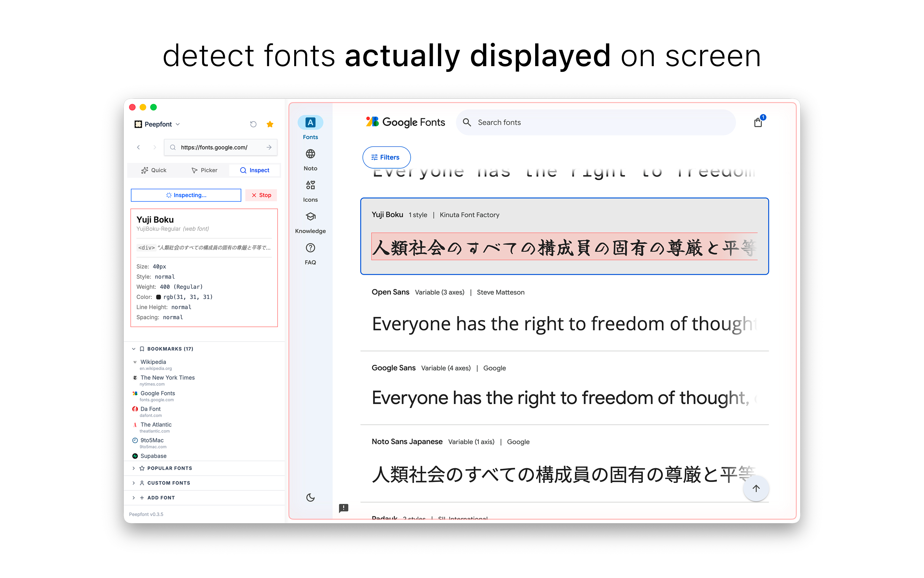
Task: Go back with the left arrow
Action: (x=139, y=147)
